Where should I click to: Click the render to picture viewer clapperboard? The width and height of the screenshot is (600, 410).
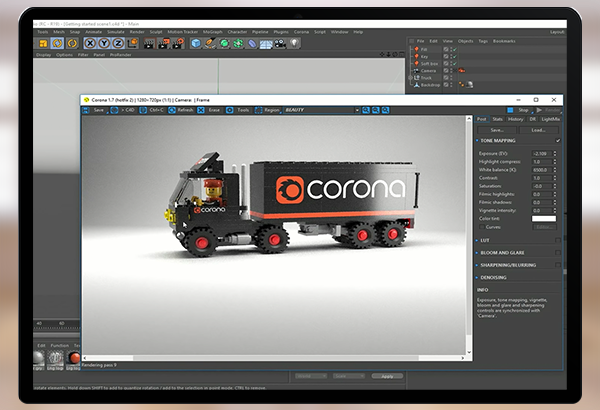pos(164,43)
